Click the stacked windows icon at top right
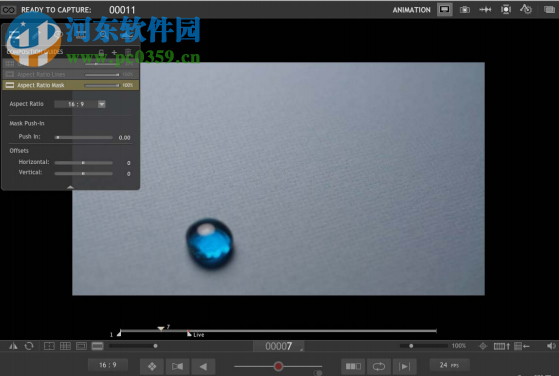 click(549, 10)
